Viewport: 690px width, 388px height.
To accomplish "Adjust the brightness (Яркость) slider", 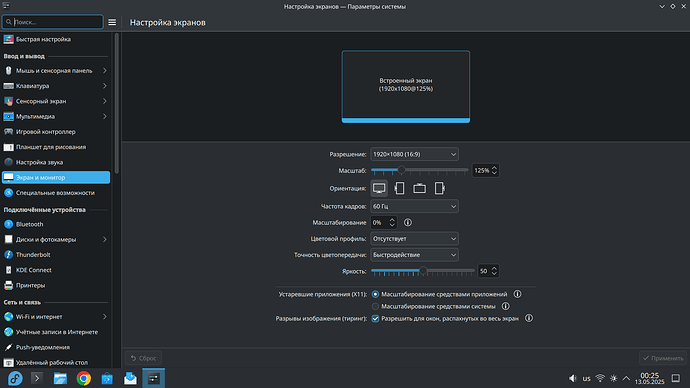I will pyautogui.click(x=423, y=271).
